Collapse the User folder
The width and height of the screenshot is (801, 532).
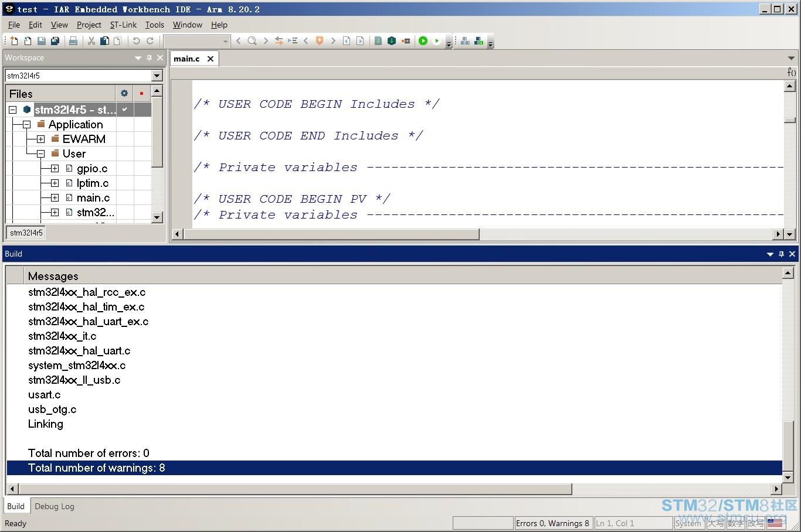click(x=40, y=154)
